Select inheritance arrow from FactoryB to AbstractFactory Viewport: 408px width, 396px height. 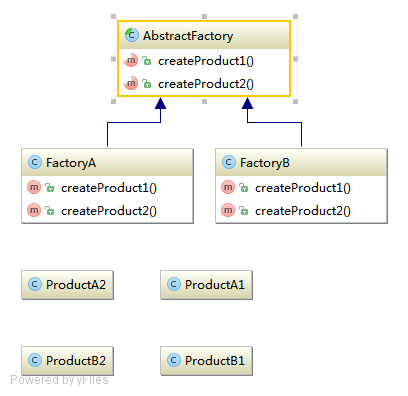(x=274, y=123)
